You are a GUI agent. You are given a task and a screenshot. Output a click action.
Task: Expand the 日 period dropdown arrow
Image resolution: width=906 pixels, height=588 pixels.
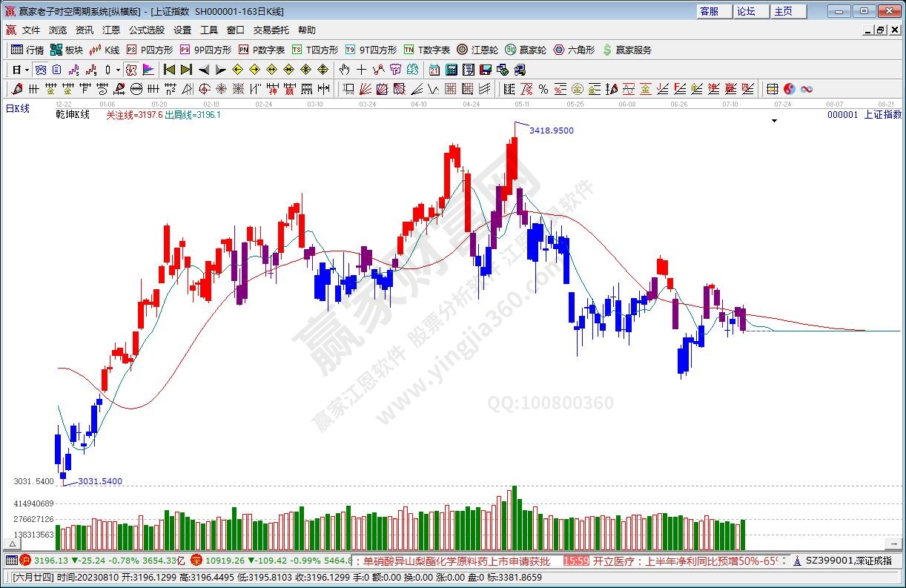(x=27, y=70)
